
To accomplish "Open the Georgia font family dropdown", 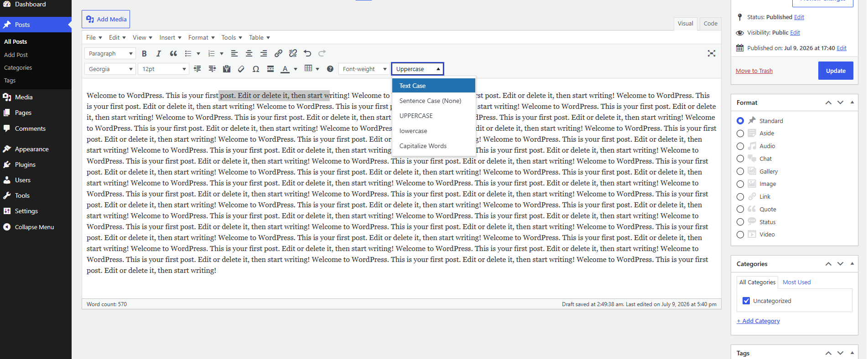I will point(110,69).
